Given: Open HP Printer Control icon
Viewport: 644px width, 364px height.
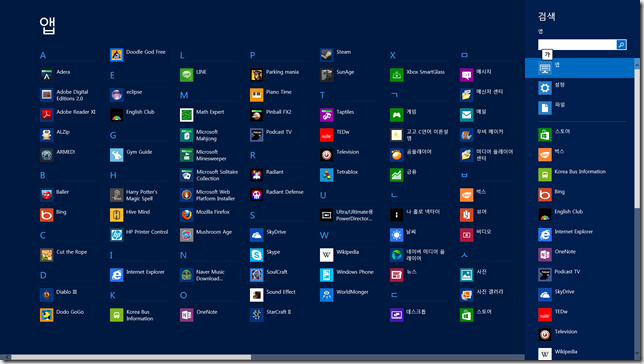Looking at the screenshot, I should tap(117, 235).
